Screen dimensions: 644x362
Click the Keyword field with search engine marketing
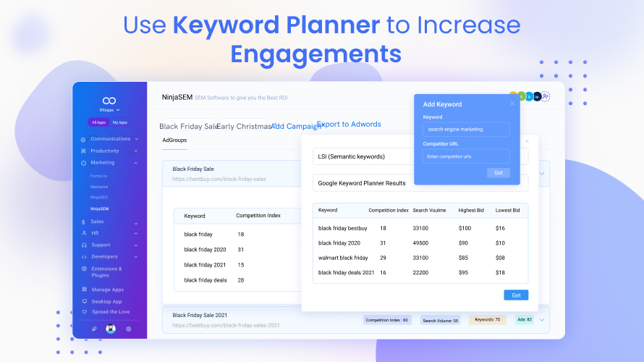click(x=466, y=130)
